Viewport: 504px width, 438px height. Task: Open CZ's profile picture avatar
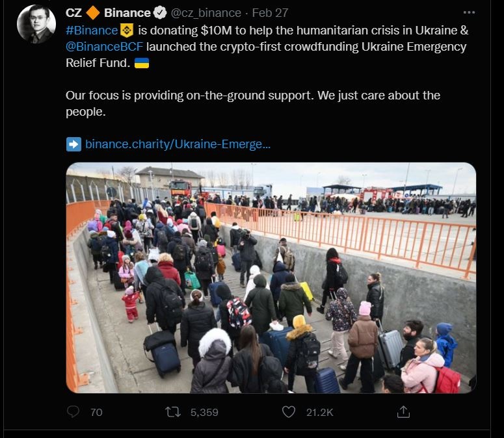coord(36,24)
